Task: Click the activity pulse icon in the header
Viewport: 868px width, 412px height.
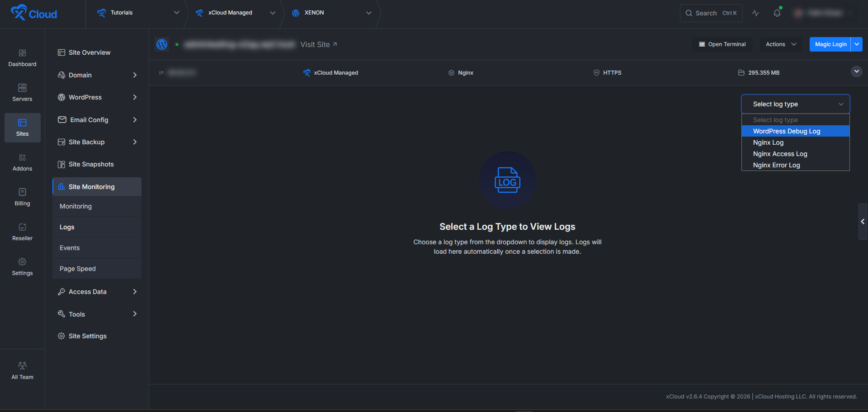Action: [x=755, y=13]
